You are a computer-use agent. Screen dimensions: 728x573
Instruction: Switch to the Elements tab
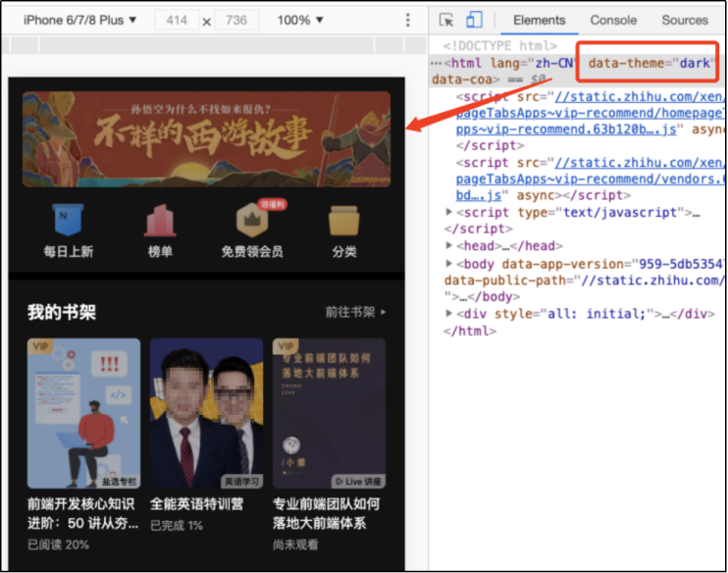pos(539,20)
